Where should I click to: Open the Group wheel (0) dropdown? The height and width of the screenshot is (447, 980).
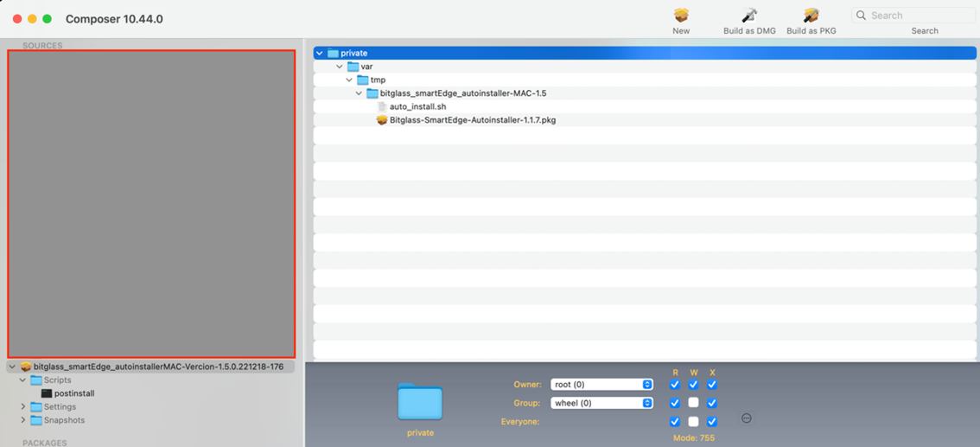pos(601,403)
